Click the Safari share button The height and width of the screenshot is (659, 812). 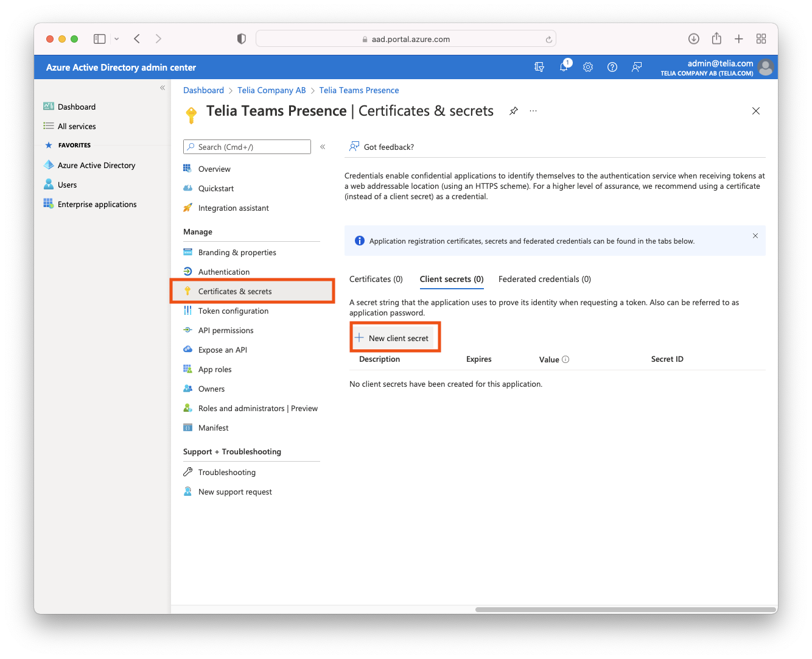716,38
